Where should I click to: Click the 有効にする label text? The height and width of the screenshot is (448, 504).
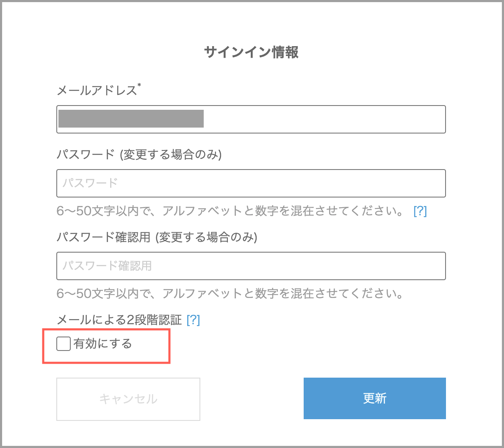(x=102, y=343)
